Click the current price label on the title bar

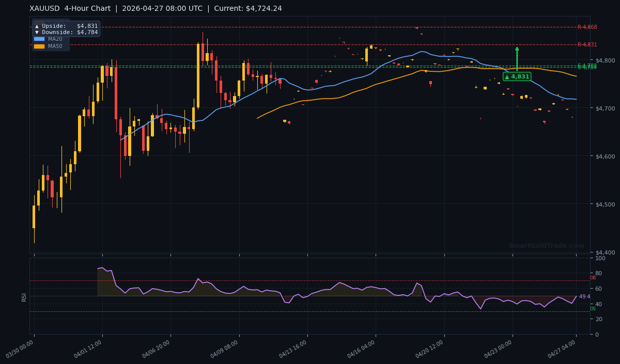tap(247, 8)
